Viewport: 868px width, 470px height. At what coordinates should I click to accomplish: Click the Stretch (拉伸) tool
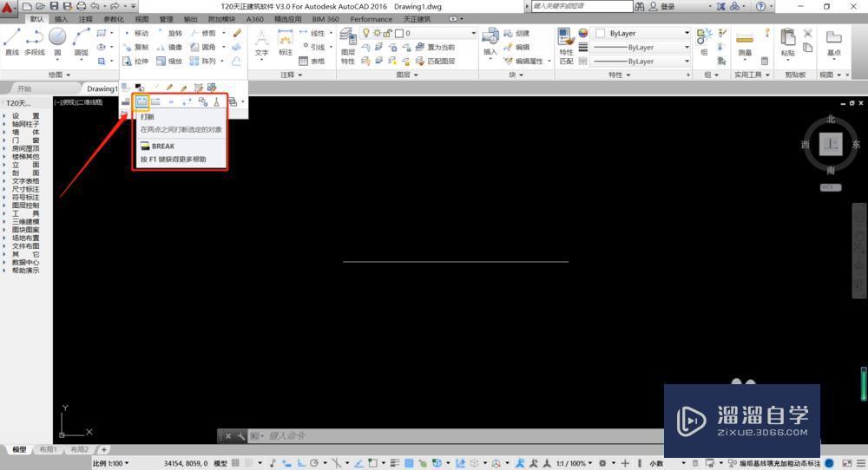coord(135,61)
